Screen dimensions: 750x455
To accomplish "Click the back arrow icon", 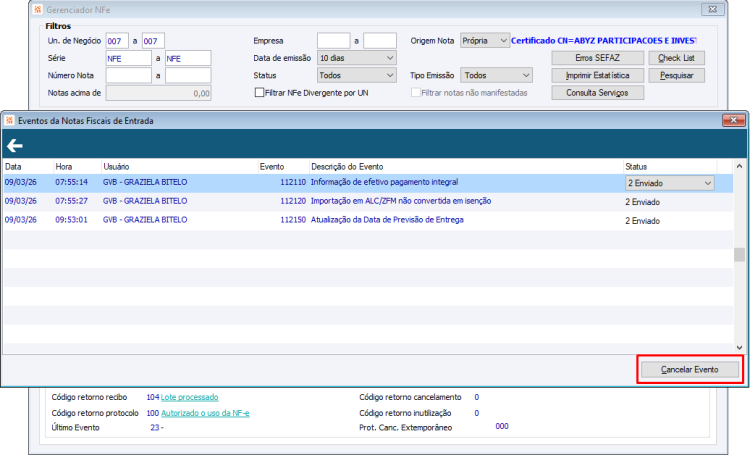I will point(15,145).
